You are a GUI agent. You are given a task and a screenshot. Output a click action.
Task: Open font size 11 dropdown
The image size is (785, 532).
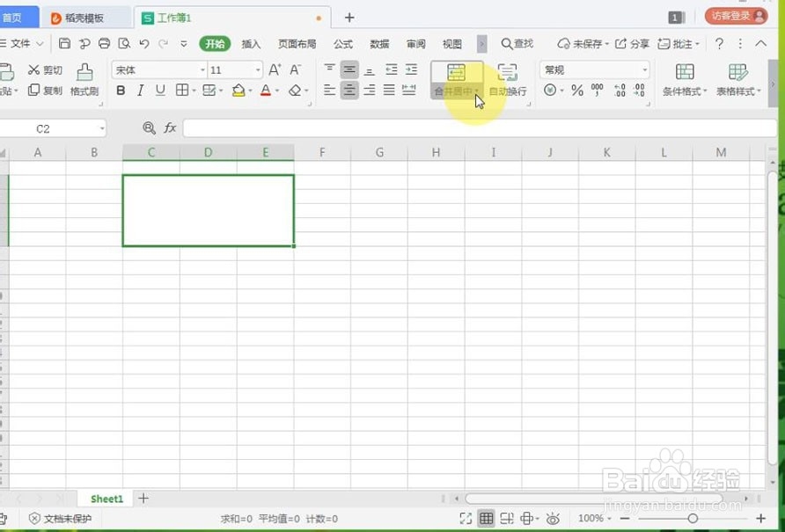tap(258, 70)
